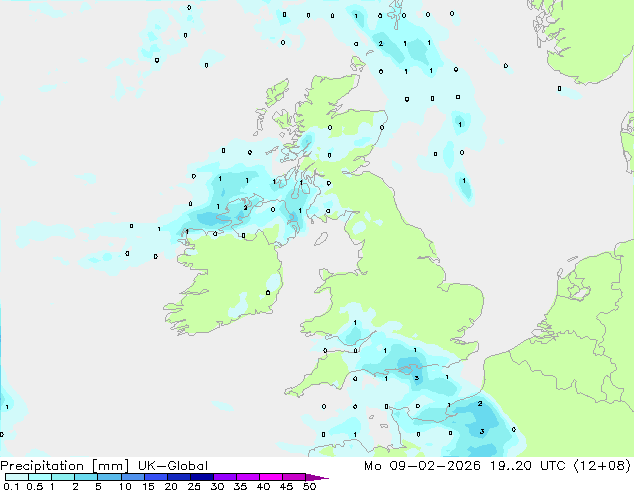Select legend swatch between 10 and 15
The height and width of the screenshot is (490, 634).
tap(132, 477)
